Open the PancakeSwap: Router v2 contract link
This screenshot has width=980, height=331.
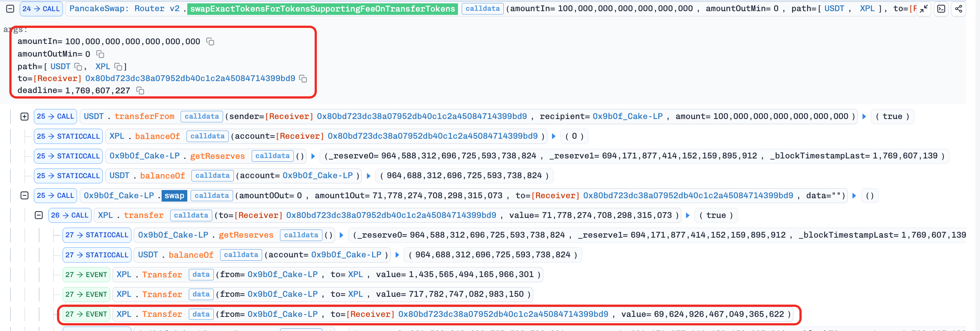[124, 9]
